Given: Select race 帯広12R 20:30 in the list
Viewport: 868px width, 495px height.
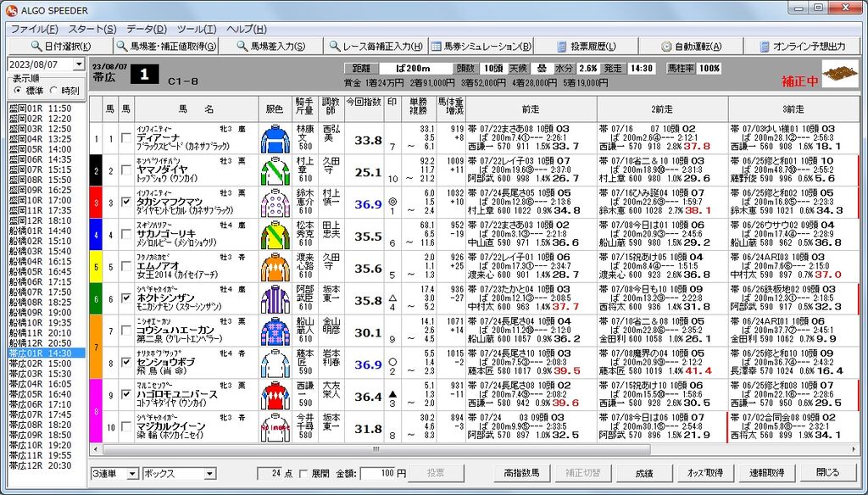Looking at the screenshot, I should coord(47,465).
